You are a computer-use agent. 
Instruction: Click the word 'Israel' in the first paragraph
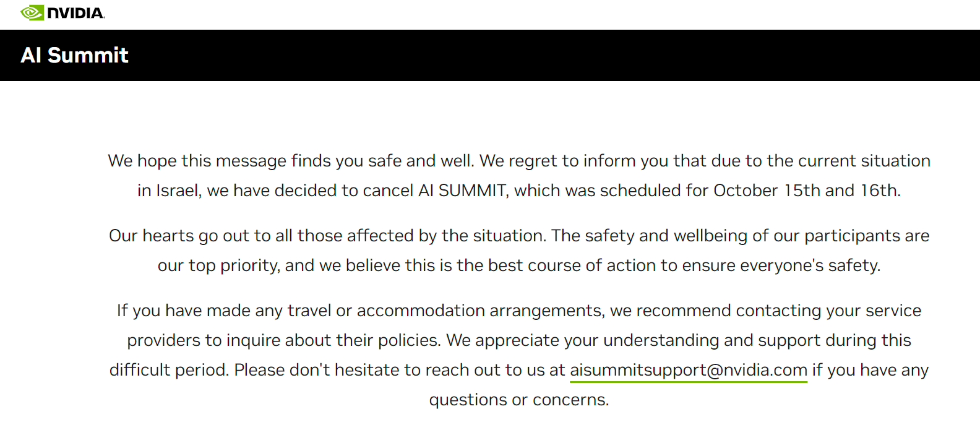point(178,191)
